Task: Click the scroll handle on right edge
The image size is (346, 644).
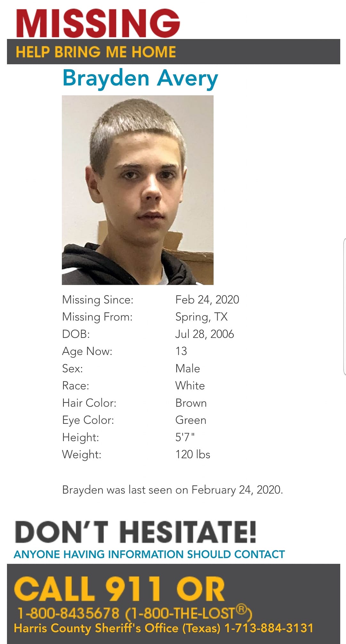Action: [x=344, y=306]
